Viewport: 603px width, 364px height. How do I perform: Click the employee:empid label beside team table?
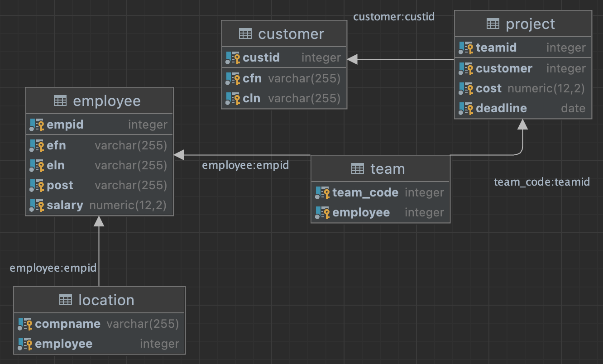tap(245, 165)
